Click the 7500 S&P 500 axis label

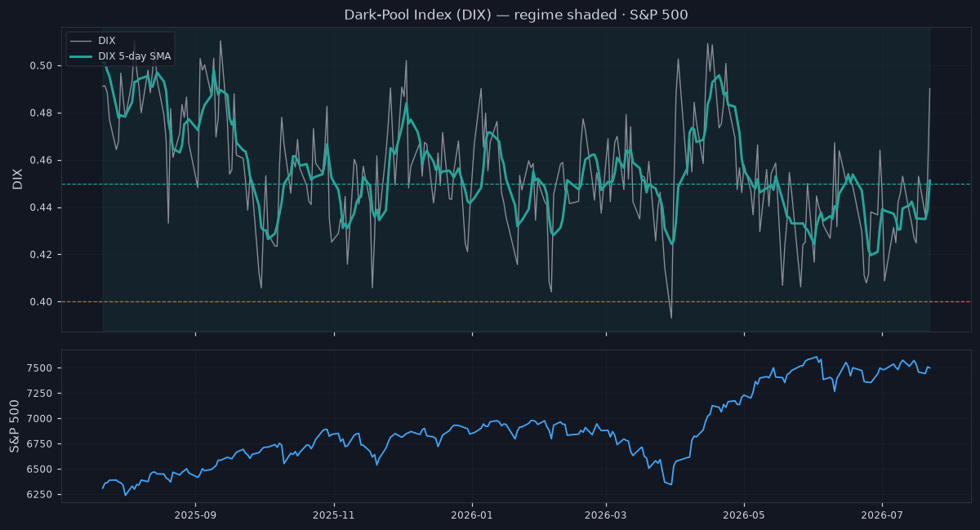41,368
